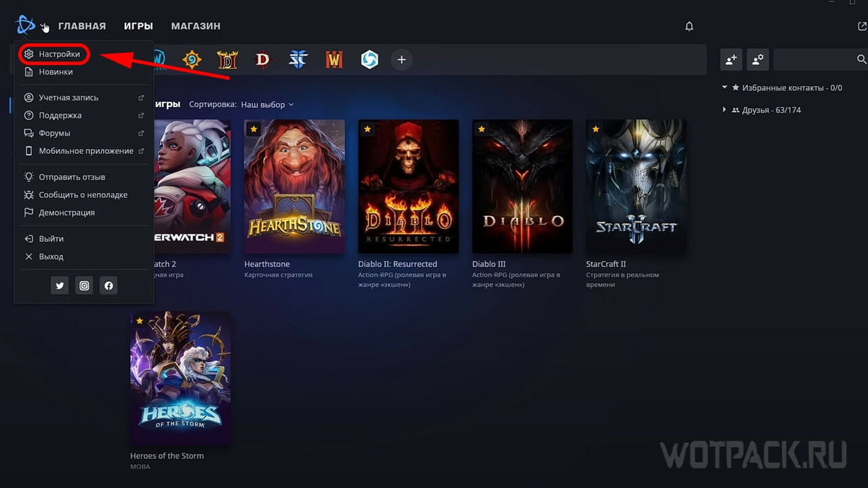Toggle favorite star on StarCraft II card
868x488 pixels.
pyautogui.click(x=595, y=129)
